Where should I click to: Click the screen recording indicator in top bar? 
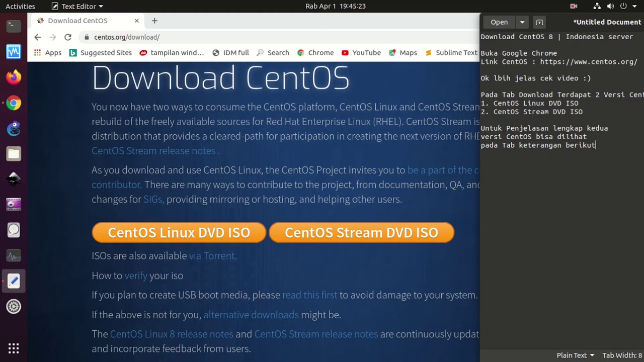(574, 6)
